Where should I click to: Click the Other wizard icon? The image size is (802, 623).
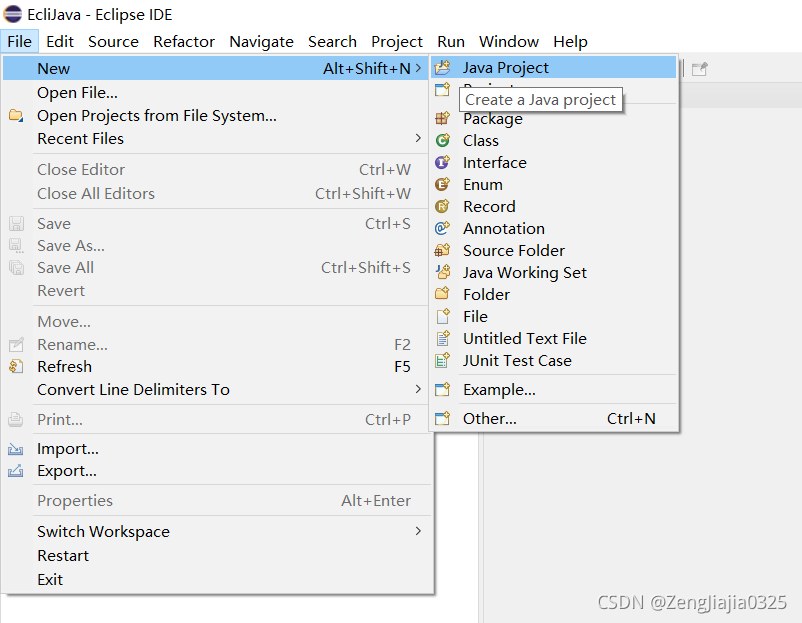tap(442, 418)
